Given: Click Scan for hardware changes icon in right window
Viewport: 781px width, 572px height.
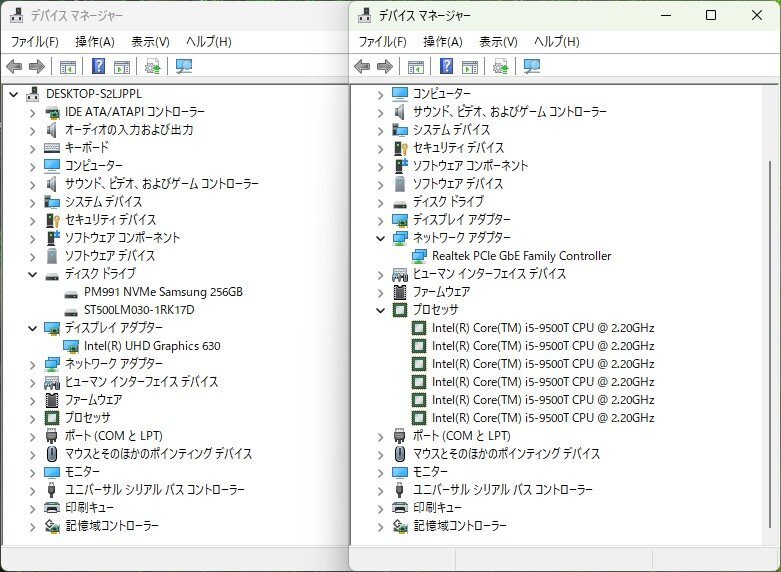Looking at the screenshot, I should click(x=532, y=66).
